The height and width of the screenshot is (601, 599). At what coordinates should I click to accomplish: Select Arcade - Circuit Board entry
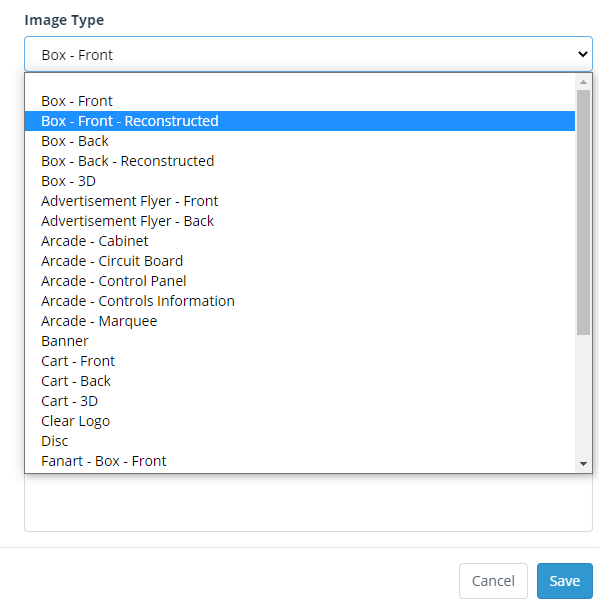(300, 261)
